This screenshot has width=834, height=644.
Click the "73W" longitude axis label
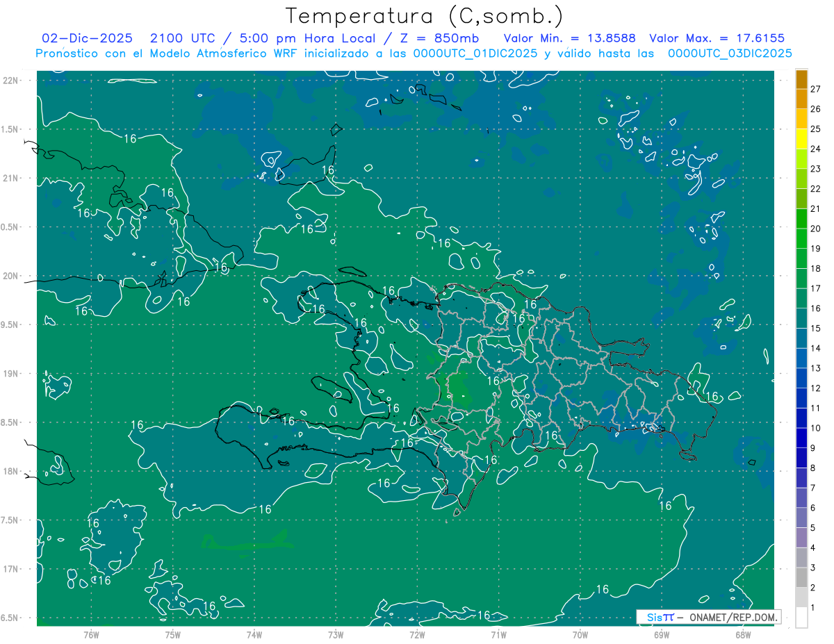click(x=336, y=634)
